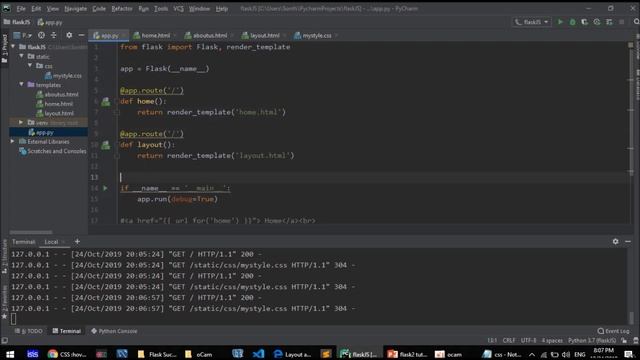Expand the venv folder in project tree

(21, 122)
